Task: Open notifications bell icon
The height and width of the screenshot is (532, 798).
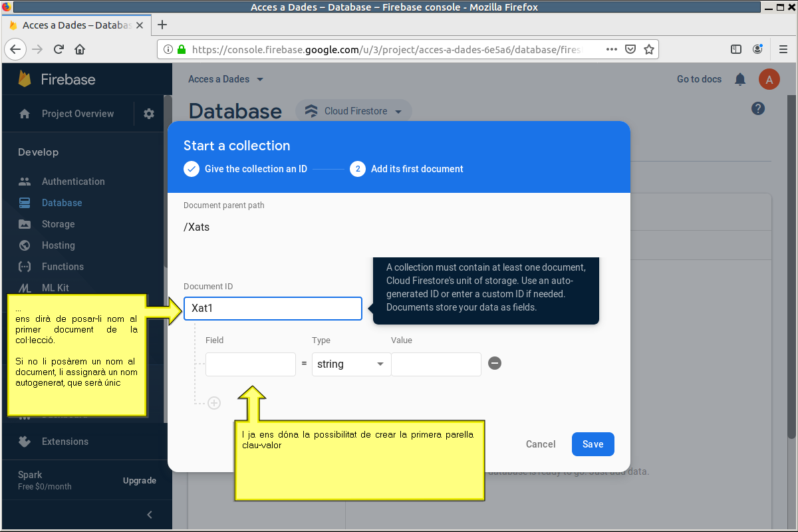Action: point(740,79)
